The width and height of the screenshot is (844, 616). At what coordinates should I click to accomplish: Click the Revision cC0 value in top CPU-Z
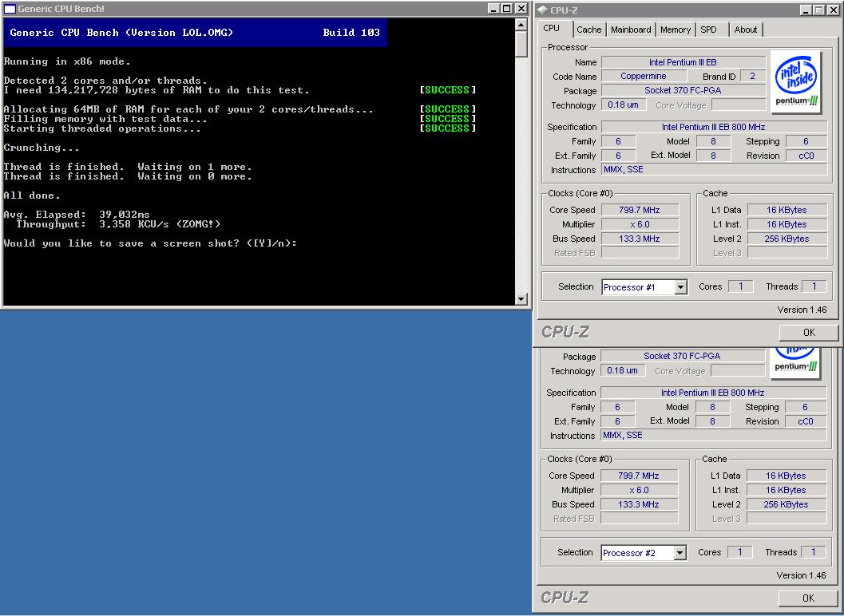(x=806, y=156)
